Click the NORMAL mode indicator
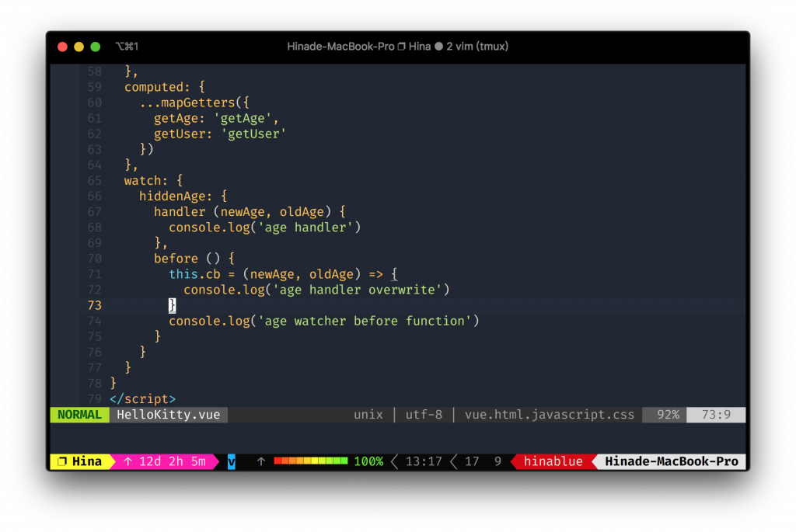Viewport: 796px width, 532px height. pyautogui.click(x=79, y=415)
